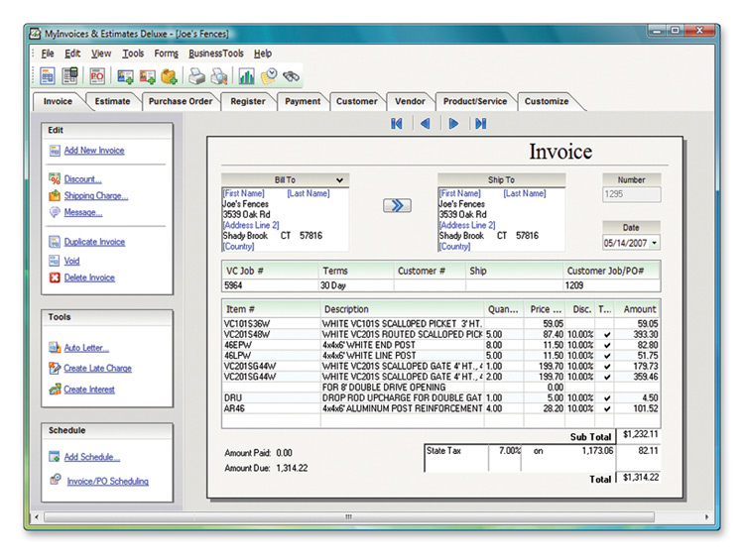Click the Sub Total amount $1,232.11

pos(640,434)
